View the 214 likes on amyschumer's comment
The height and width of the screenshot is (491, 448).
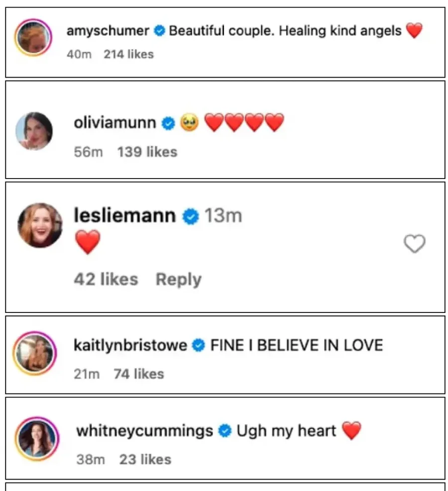[128, 54]
